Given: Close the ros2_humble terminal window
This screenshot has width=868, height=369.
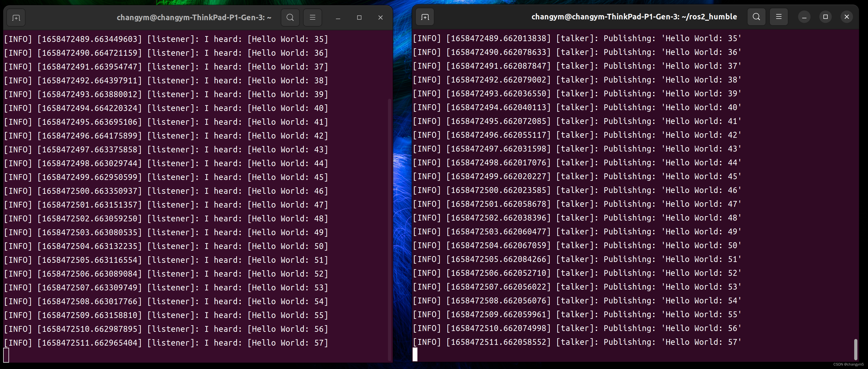Looking at the screenshot, I should pos(847,17).
